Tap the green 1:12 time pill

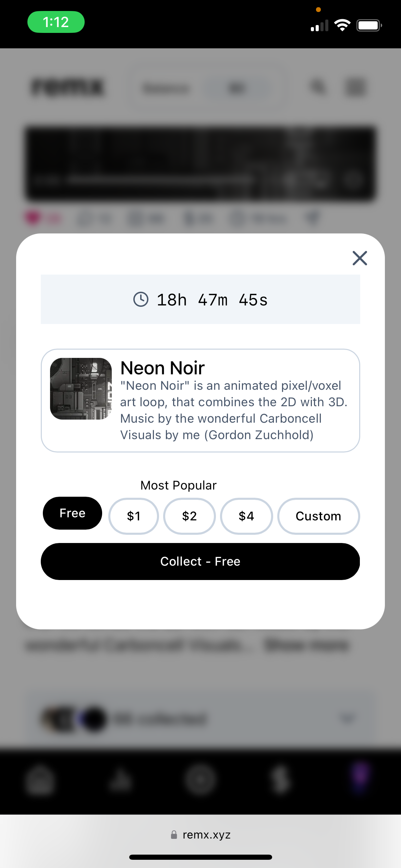[x=56, y=22]
